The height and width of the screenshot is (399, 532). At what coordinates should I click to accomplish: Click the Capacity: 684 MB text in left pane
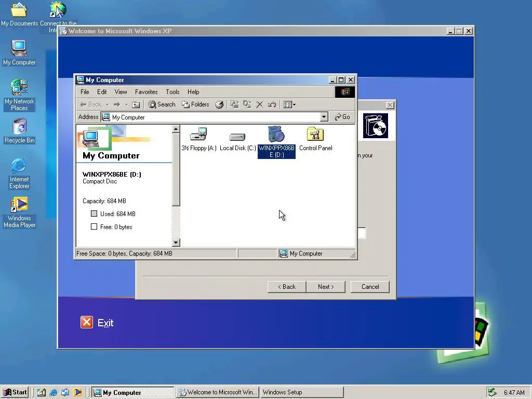[x=104, y=201]
